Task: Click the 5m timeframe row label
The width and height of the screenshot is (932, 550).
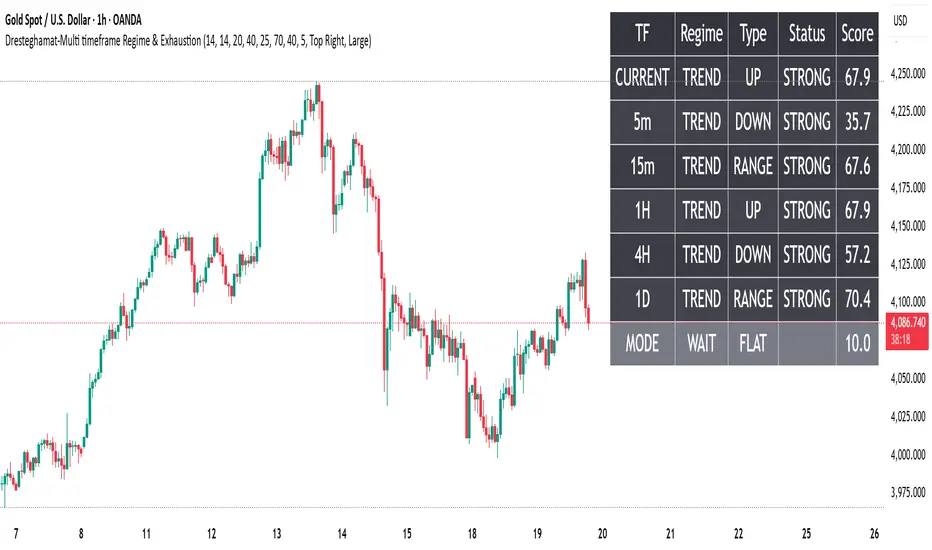Action: tap(642, 122)
